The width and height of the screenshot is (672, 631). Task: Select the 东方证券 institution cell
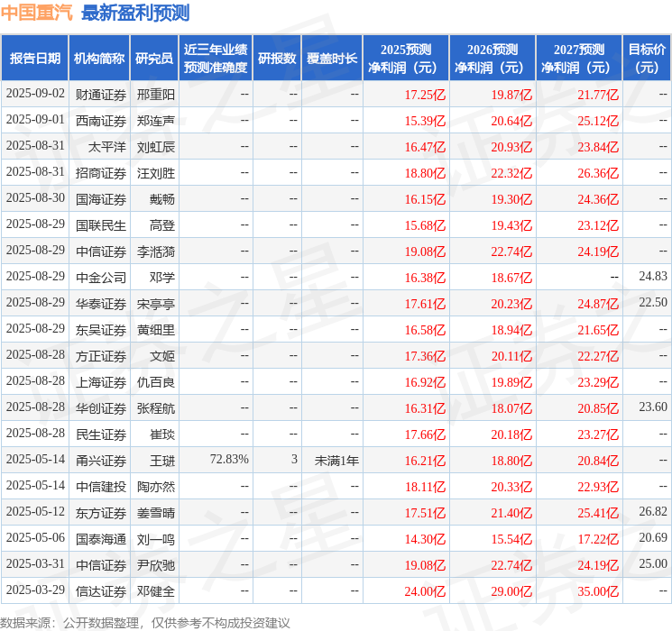pos(101,513)
